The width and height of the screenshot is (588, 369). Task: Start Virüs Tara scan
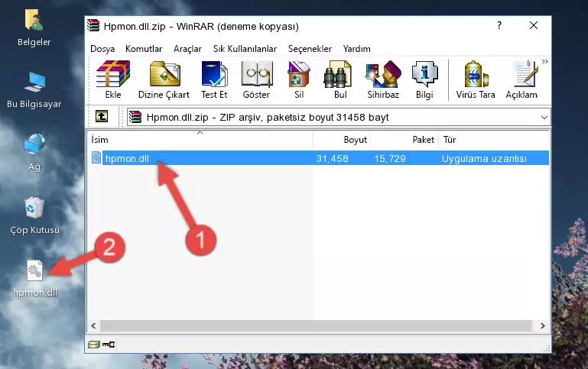tap(476, 79)
